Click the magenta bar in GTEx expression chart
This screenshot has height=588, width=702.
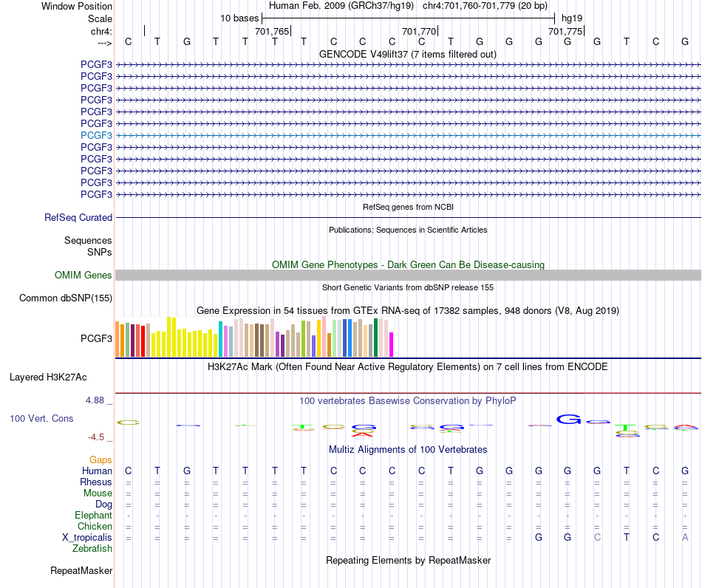[x=392, y=344]
